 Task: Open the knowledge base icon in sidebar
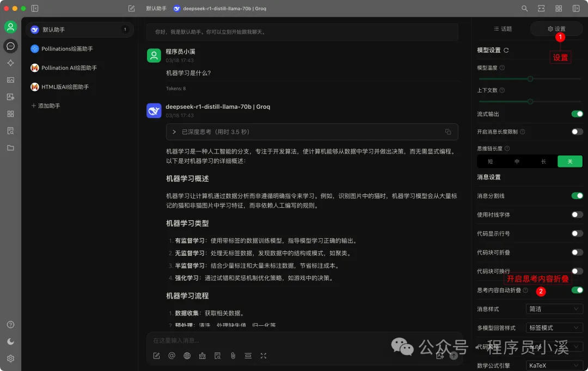click(10, 131)
